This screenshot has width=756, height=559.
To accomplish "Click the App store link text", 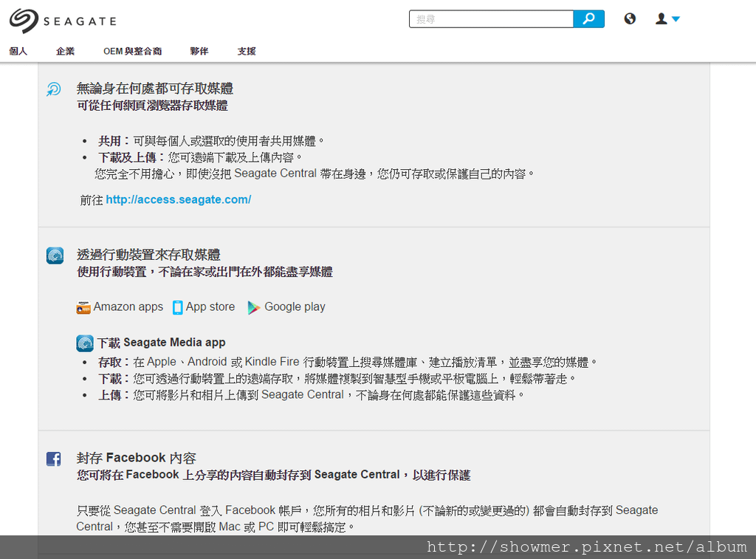I will [210, 306].
